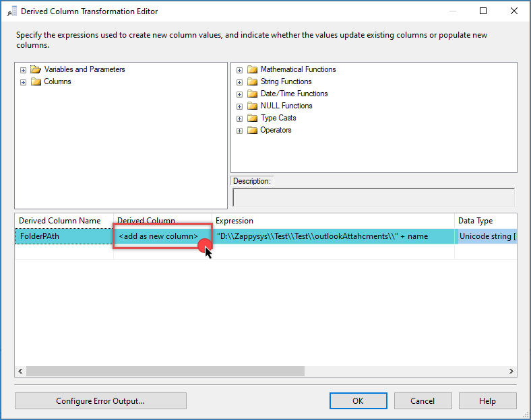Expand the Mathematical Functions node

click(240, 69)
